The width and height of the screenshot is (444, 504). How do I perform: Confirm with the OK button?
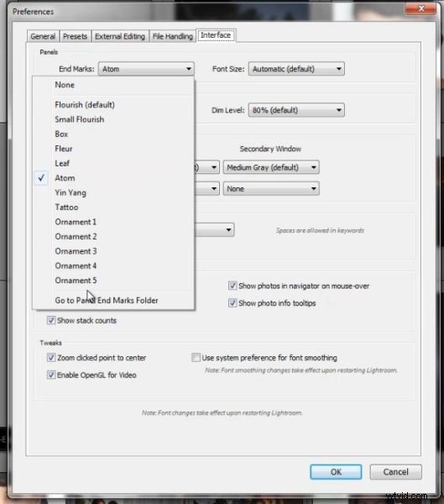coord(336,472)
